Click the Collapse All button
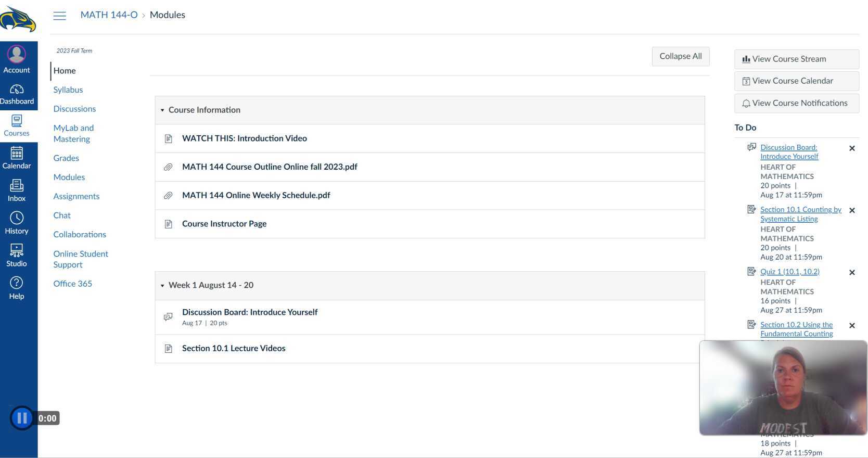The height and width of the screenshot is (458, 868). tap(680, 56)
